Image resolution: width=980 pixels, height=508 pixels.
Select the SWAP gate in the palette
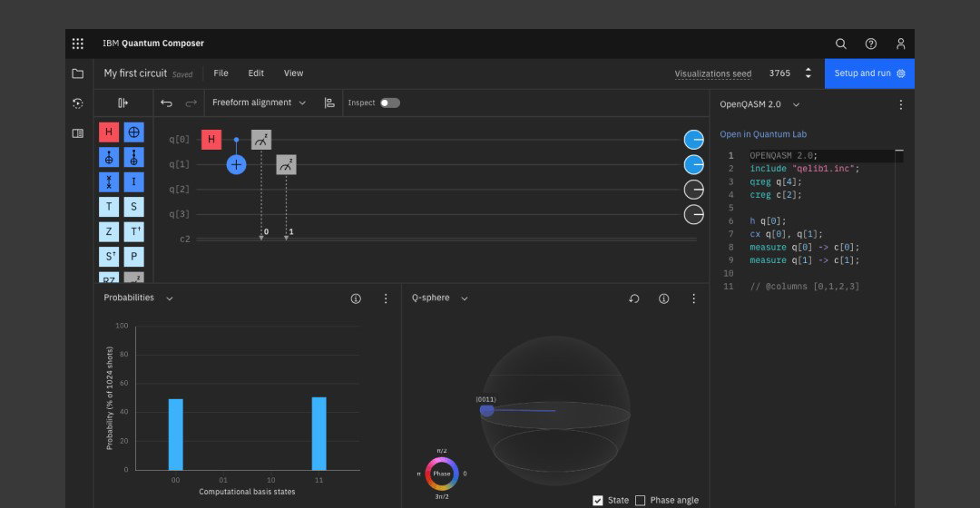click(x=109, y=181)
